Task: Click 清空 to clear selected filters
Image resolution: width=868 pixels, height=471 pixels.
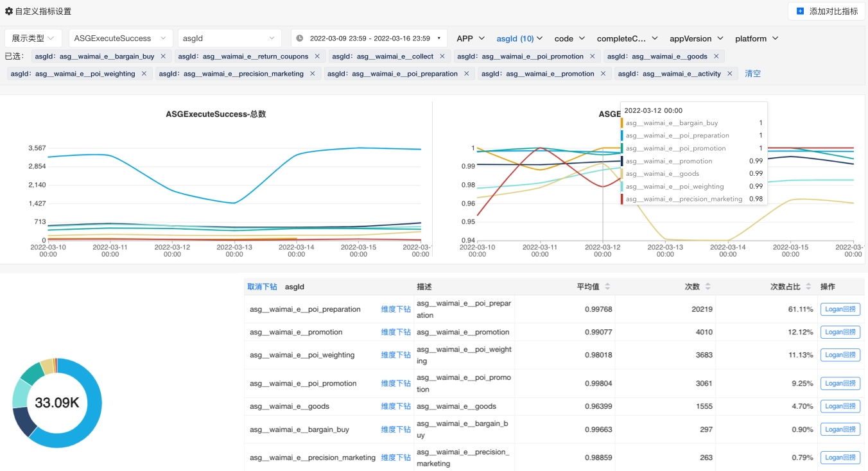Action: coord(752,74)
